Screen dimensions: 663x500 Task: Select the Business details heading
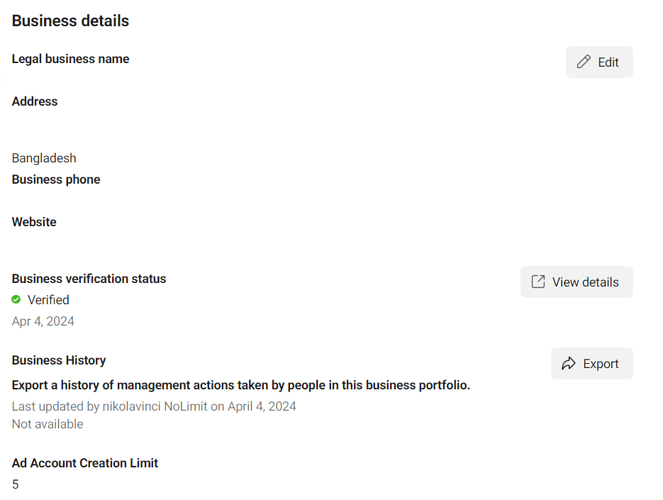(70, 21)
